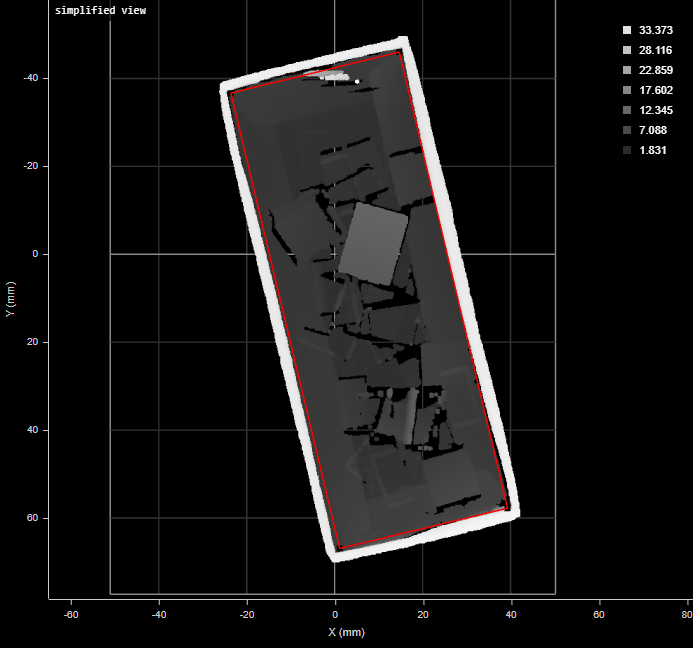Click the X-axis tick label 80
693x648 pixels.
(687, 615)
